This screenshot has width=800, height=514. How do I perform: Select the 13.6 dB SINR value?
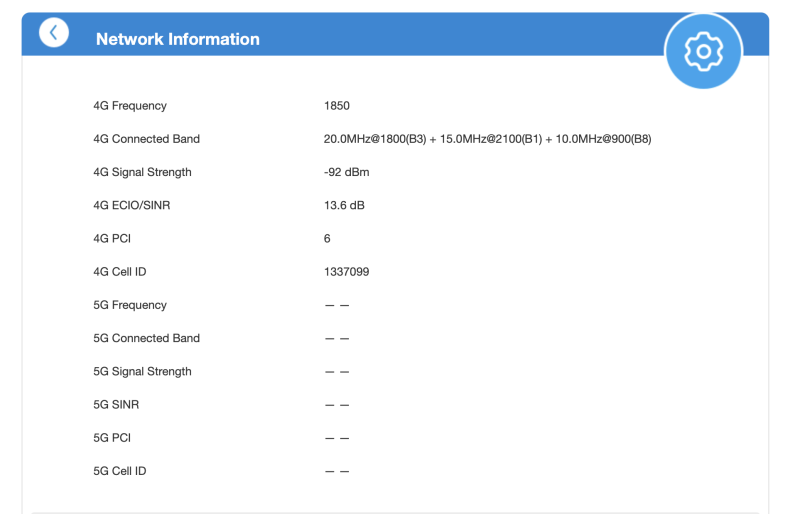[344, 205]
